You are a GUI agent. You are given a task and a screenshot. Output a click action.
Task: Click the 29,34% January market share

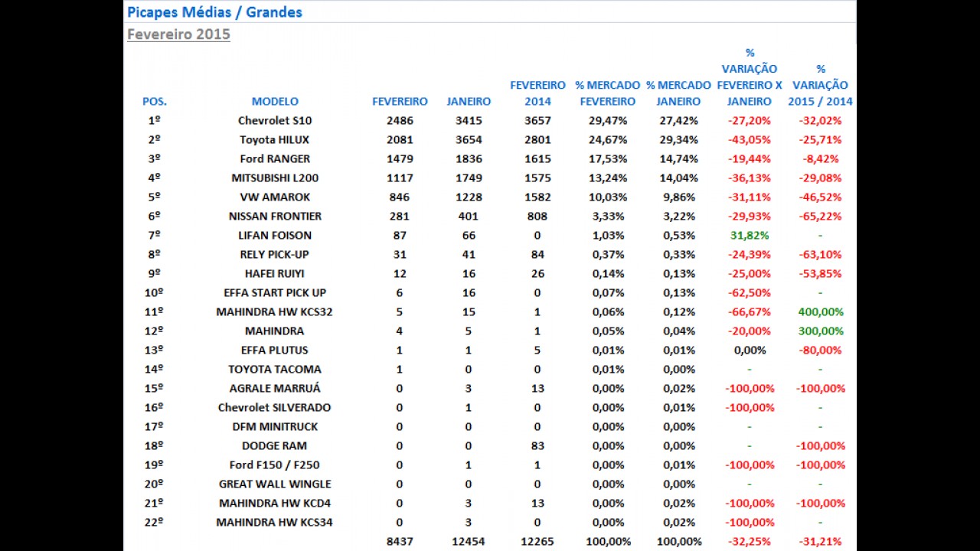click(x=678, y=139)
